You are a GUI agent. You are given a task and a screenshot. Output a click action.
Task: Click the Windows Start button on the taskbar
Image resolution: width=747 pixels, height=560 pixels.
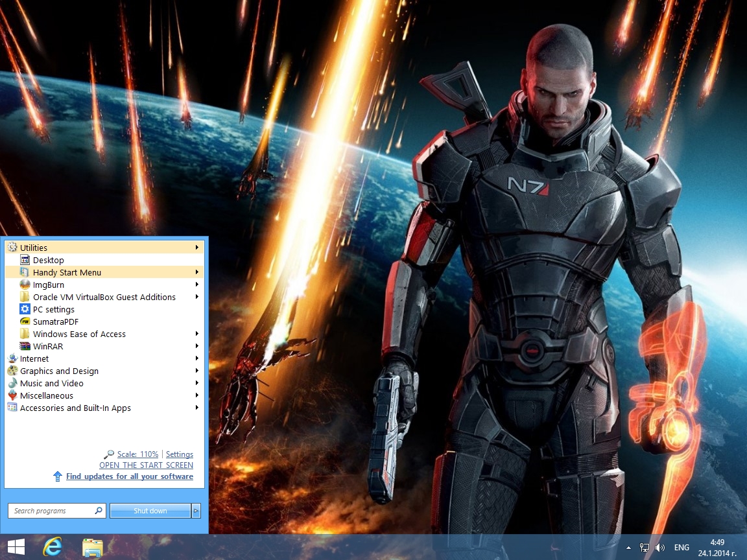(x=16, y=547)
